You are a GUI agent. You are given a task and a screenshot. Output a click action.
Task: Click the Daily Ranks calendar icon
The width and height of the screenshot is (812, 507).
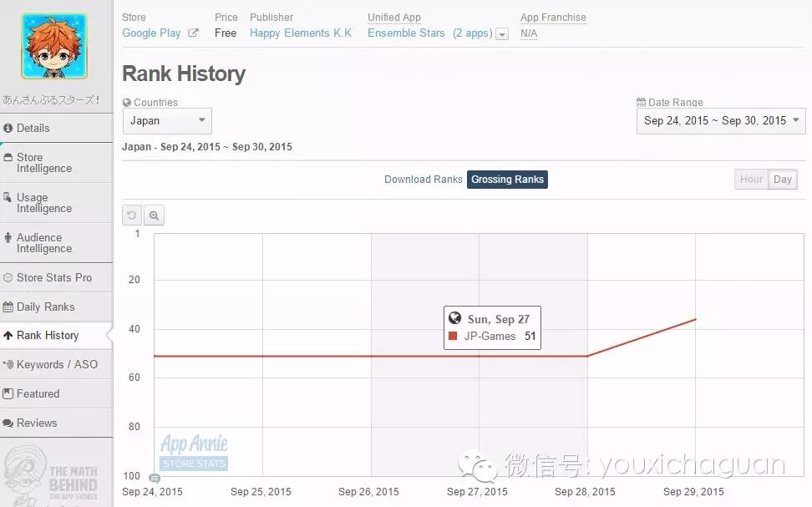pyautogui.click(x=8, y=307)
